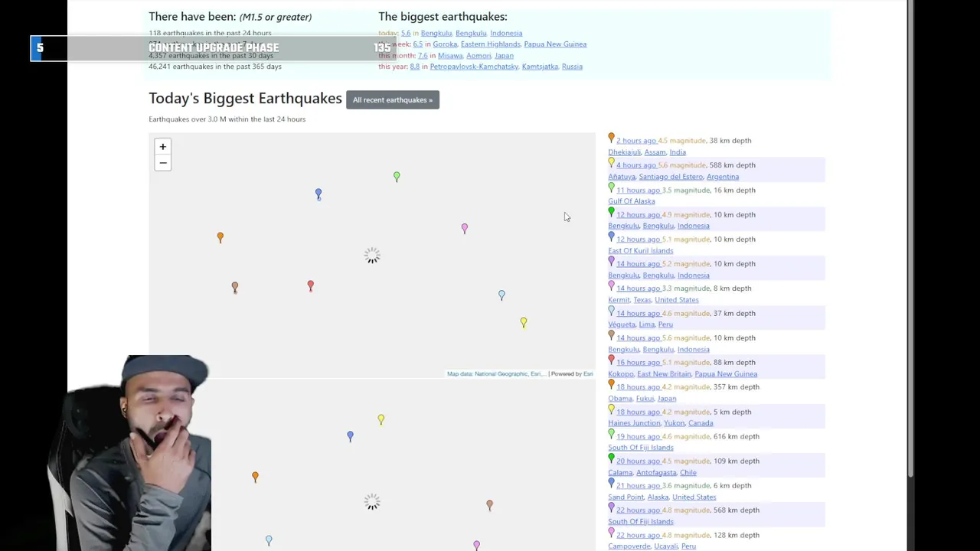Click the page vertical scrollbar
980x551 pixels.
[910, 237]
